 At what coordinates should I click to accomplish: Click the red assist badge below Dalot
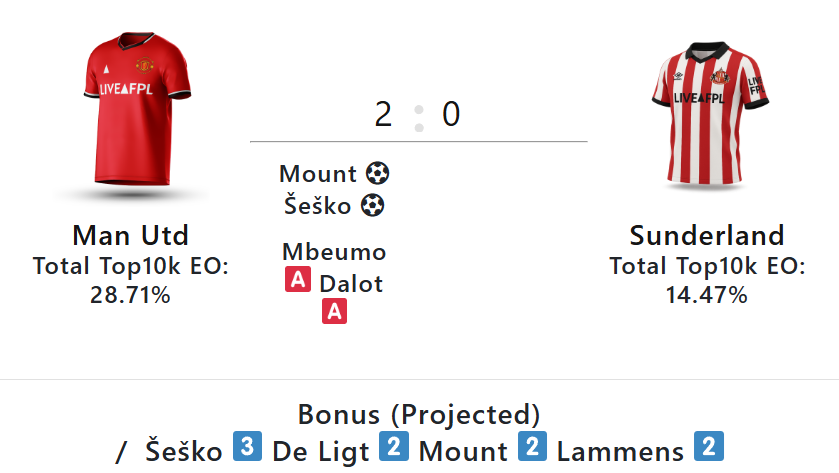point(334,312)
